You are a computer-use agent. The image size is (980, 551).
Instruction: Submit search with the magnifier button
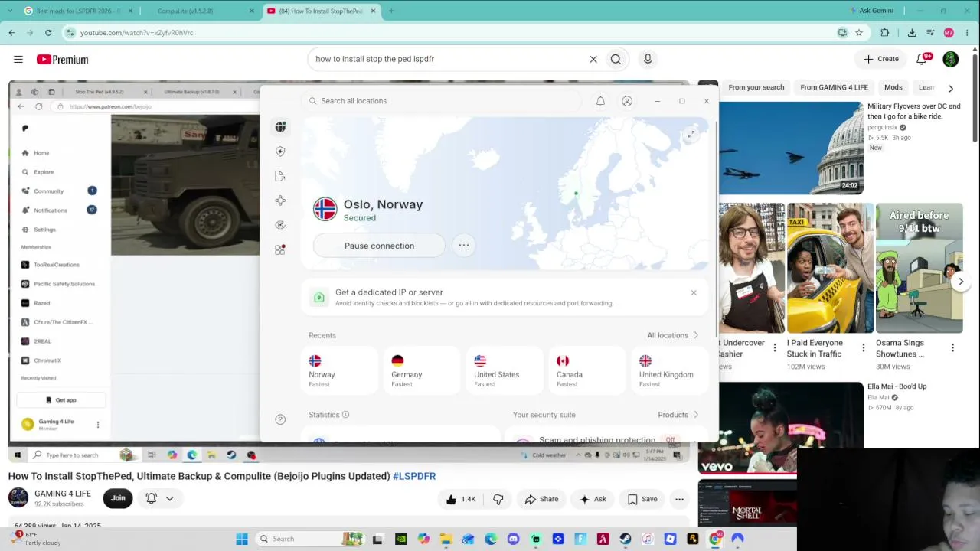[x=616, y=59]
